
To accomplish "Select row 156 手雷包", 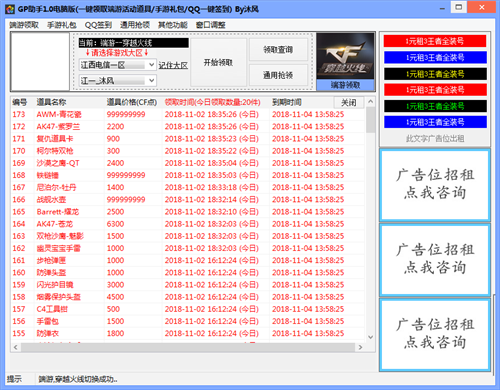I will [188, 321].
